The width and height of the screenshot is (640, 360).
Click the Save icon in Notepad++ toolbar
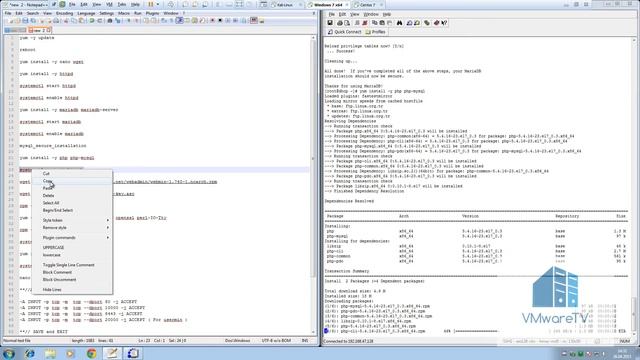coord(25,21)
